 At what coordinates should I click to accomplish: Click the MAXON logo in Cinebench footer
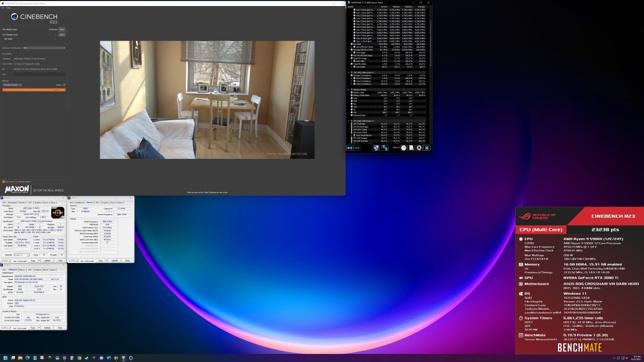(x=16, y=190)
